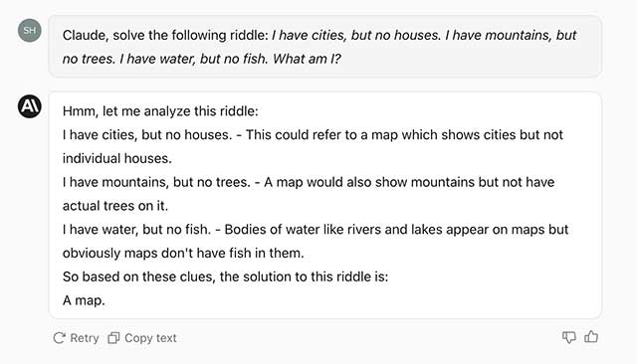The height and width of the screenshot is (364, 637).
Task: Click the Retry circular arrow icon
Action: click(x=60, y=337)
